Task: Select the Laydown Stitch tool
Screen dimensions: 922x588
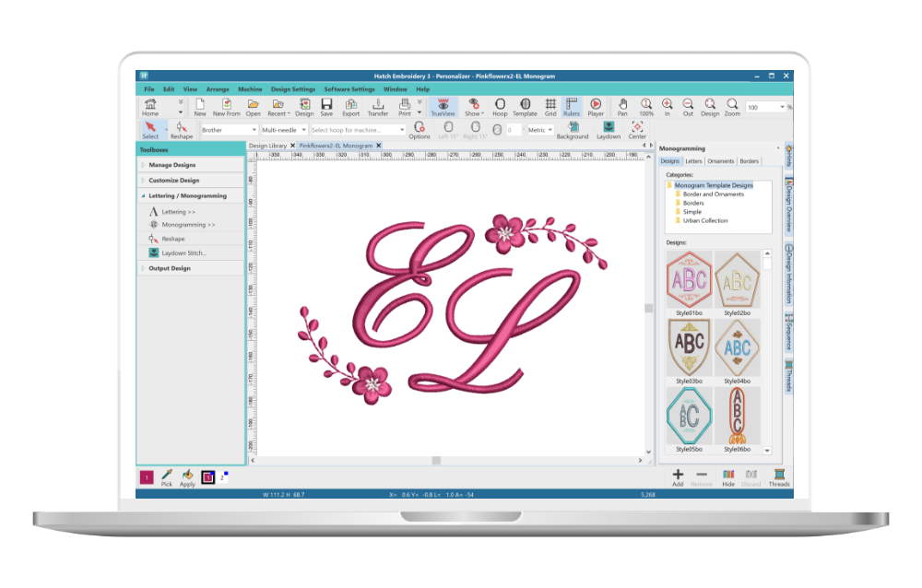Action: pyautogui.click(x=182, y=253)
